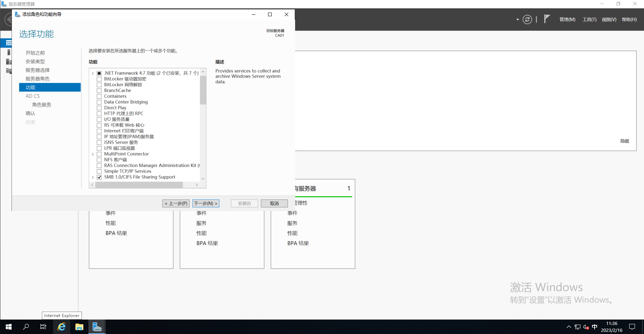Click the Server Manager taskbar icon
644x334 pixels.
click(97, 327)
